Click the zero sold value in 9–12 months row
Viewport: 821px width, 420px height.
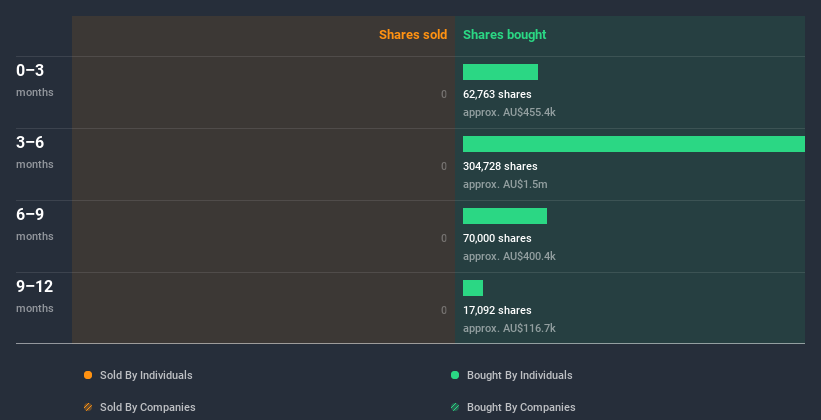(x=444, y=311)
